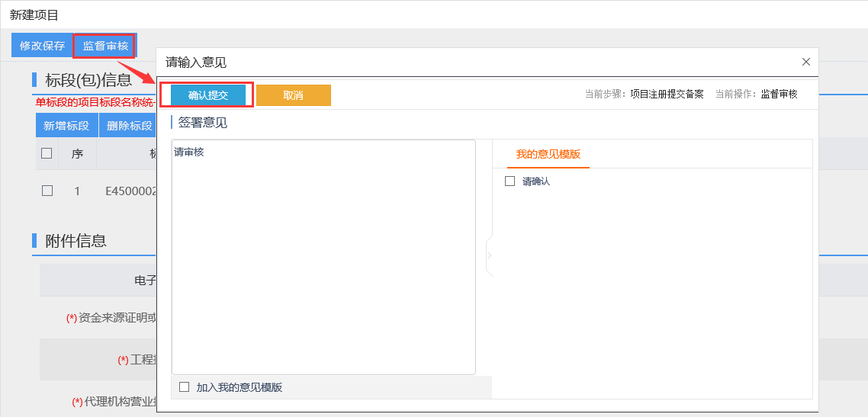Open 监督审核 from the toolbar

[x=105, y=46]
